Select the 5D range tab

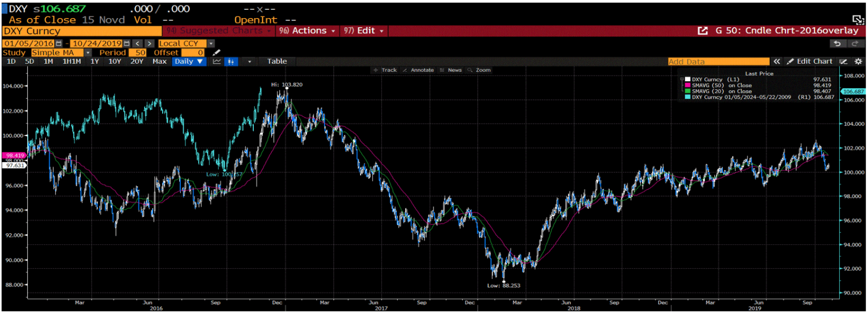(x=28, y=62)
